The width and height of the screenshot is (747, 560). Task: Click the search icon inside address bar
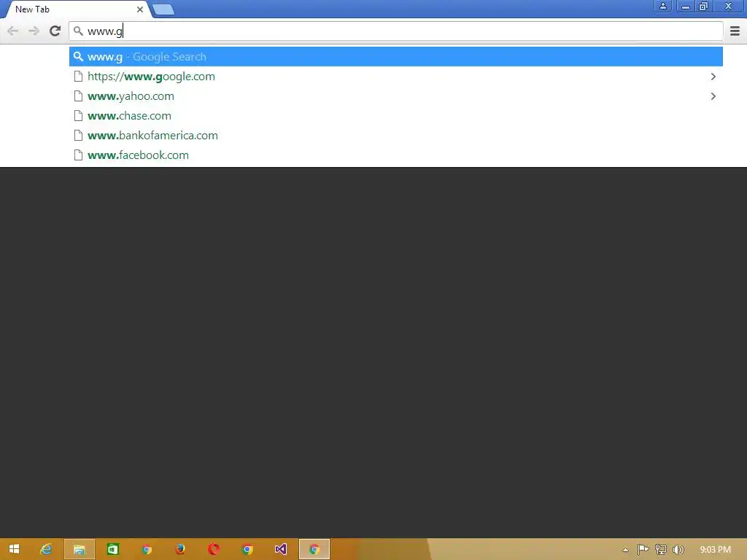[79, 31]
